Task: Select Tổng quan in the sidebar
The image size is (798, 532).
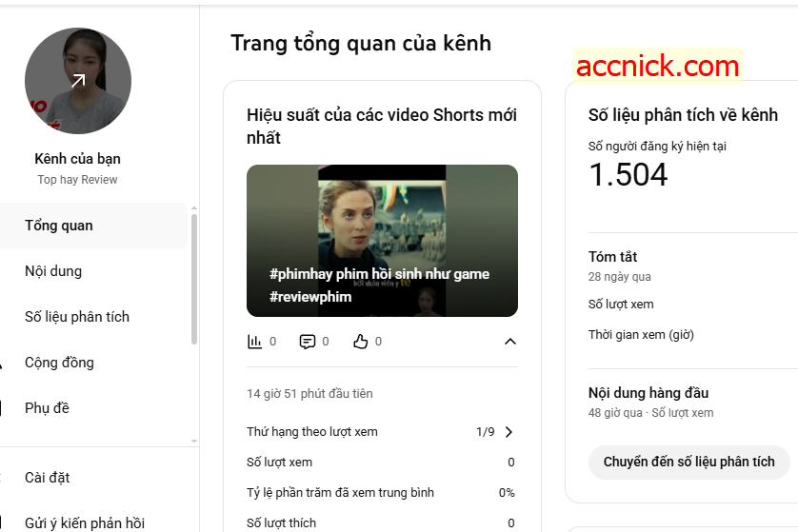Action: pyautogui.click(x=93, y=226)
